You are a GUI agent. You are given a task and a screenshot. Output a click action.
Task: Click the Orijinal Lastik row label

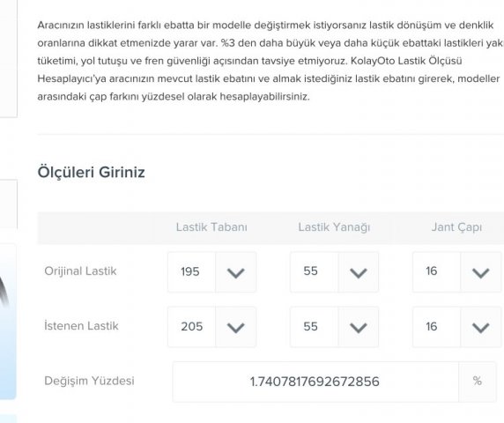[80, 271]
